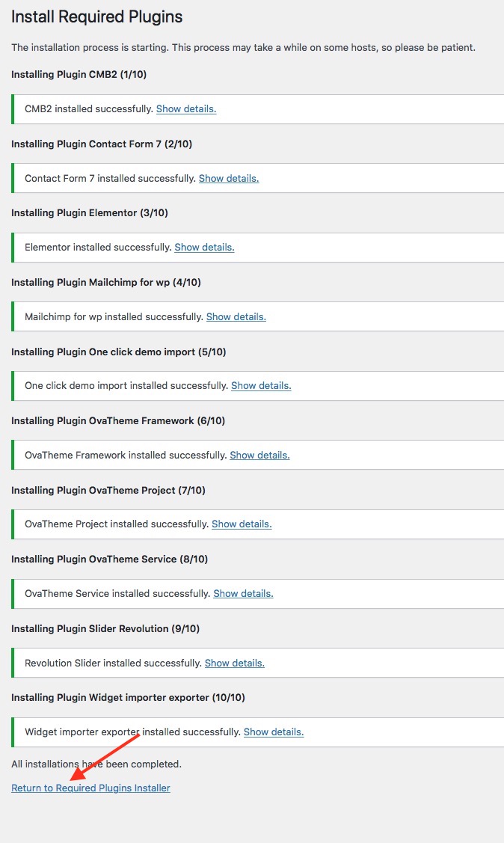Click the Install Required Plugins page title

click(97, 17)
